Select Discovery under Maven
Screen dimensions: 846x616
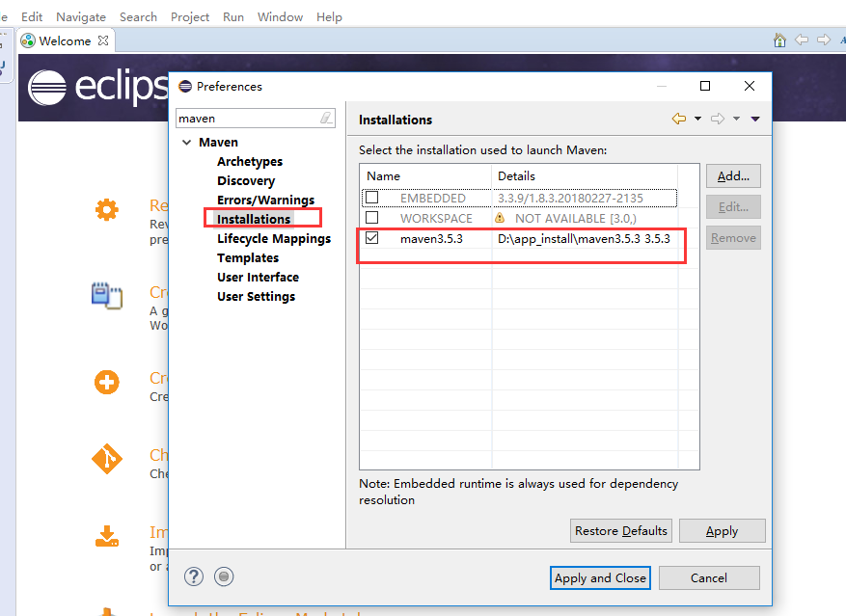246,180
